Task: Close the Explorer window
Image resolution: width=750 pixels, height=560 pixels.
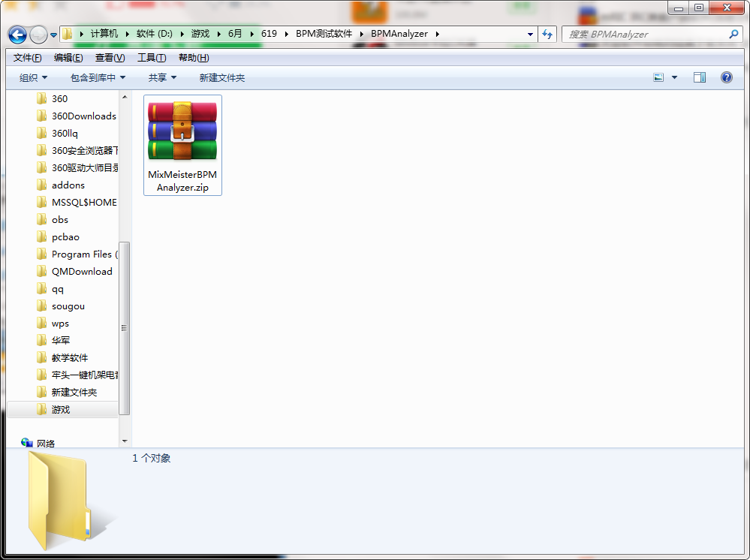Action: [727, 8]
